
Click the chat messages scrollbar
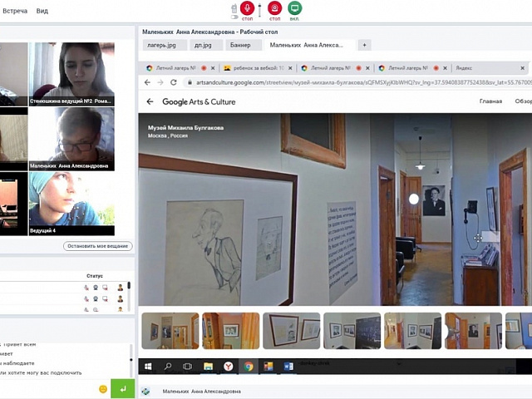point(131,360)
